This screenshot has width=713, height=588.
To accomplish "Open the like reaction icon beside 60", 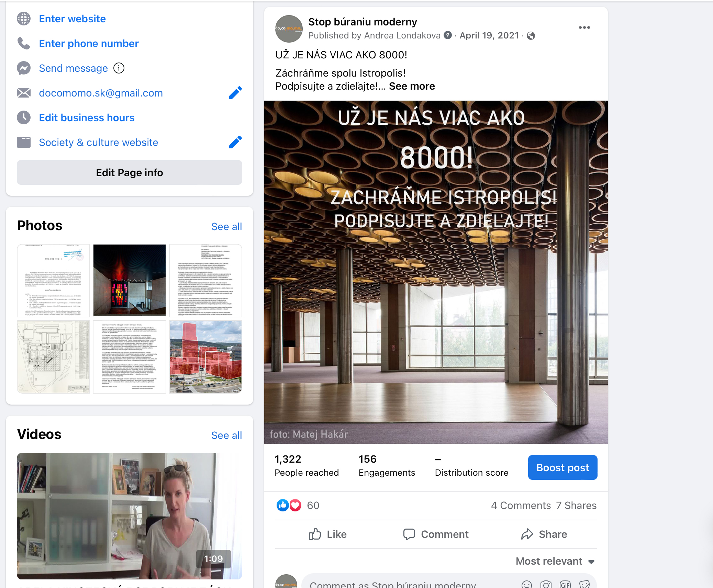I will tap(282, 505).
